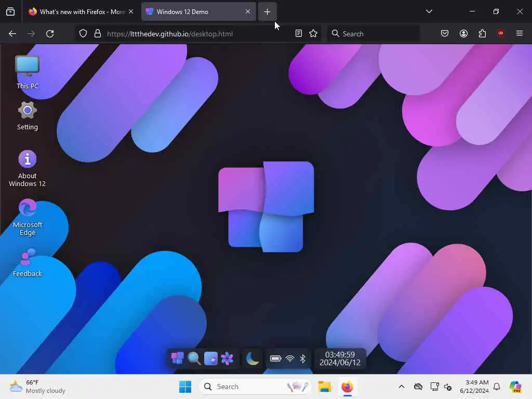The width and height of the screenshot is (532, 399).
Task: Open the Firefox account icon
Action: click(463, 34)
